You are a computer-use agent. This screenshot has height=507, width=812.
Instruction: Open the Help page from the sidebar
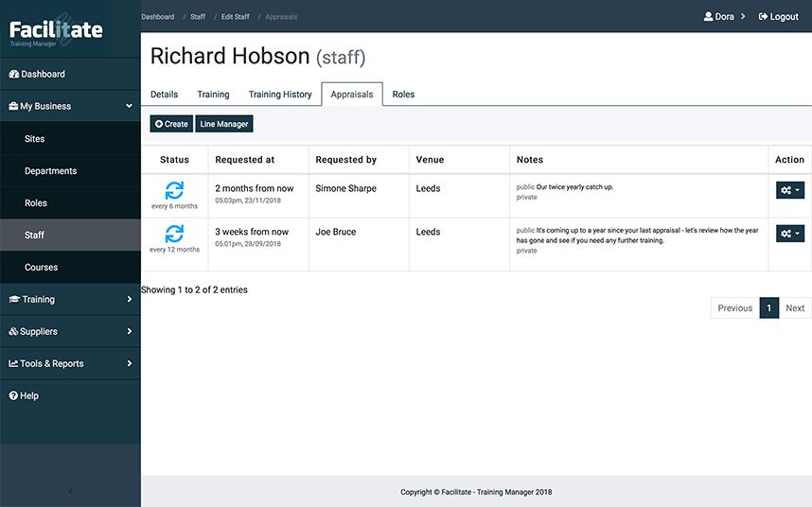click(x=29, y=395)
